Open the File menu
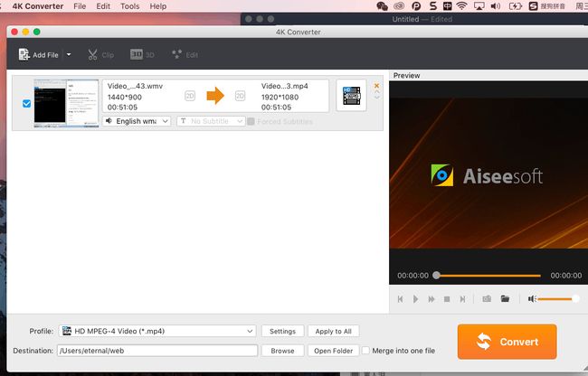Viewport: 588px width, 376px height. [80, 6]
